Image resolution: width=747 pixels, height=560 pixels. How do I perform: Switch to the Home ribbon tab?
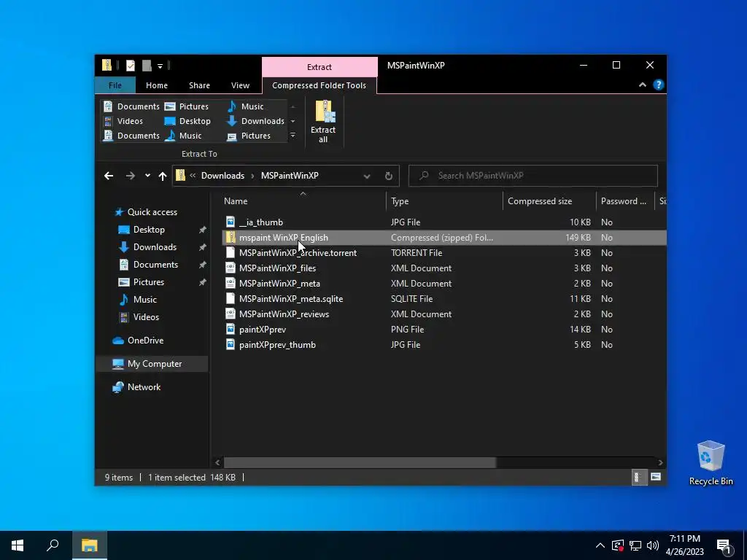pos(157,85)
